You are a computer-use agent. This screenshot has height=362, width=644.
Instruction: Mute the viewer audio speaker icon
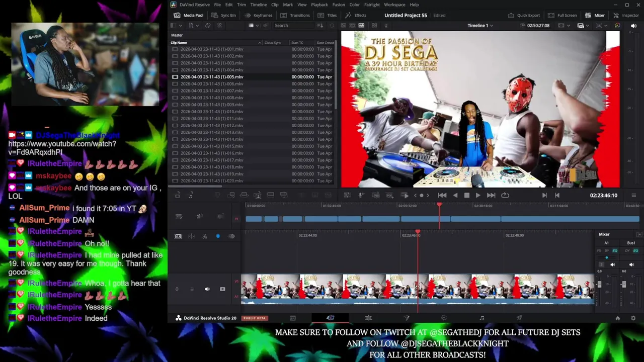[633, 25]
